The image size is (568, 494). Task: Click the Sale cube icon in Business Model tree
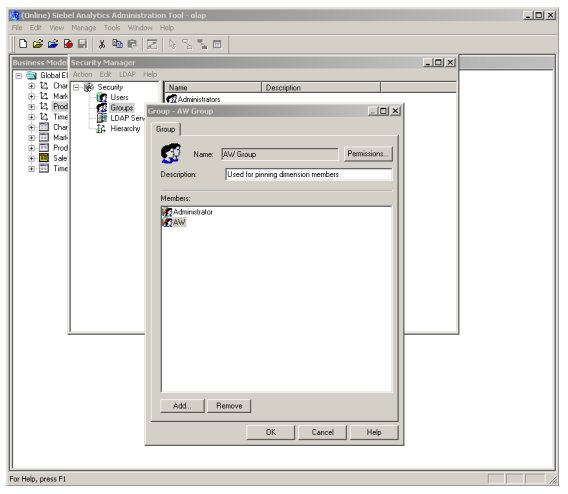click(x=44, y=158)
